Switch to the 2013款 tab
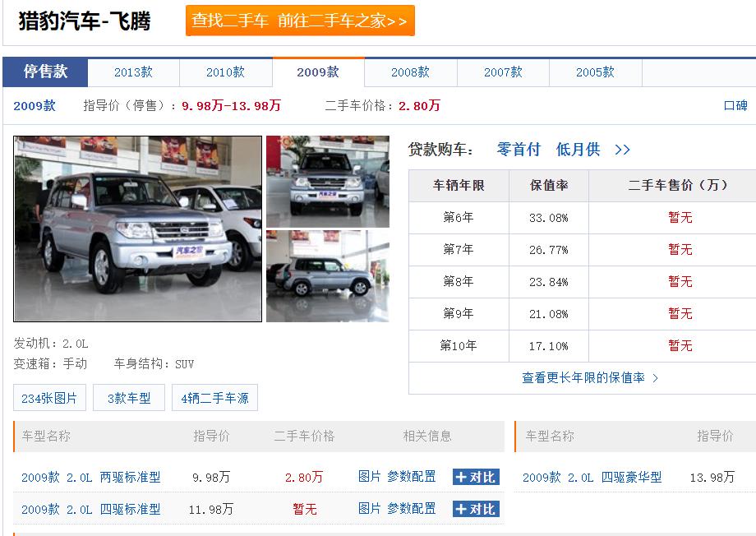The image size is (756, 536). click(134, 72)
